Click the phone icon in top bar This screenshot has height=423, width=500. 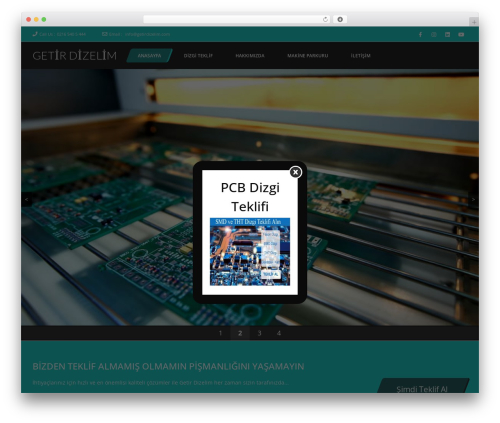(35, 34)
